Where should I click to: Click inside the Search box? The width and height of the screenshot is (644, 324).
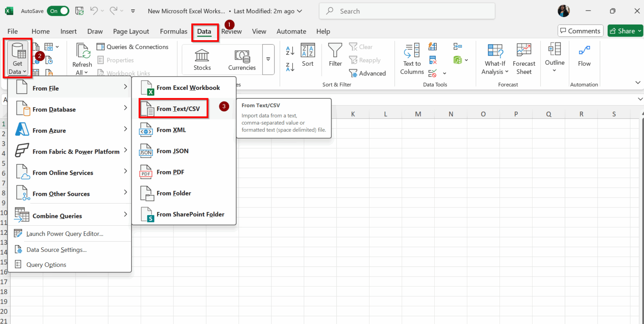click(x=407, y=11)
